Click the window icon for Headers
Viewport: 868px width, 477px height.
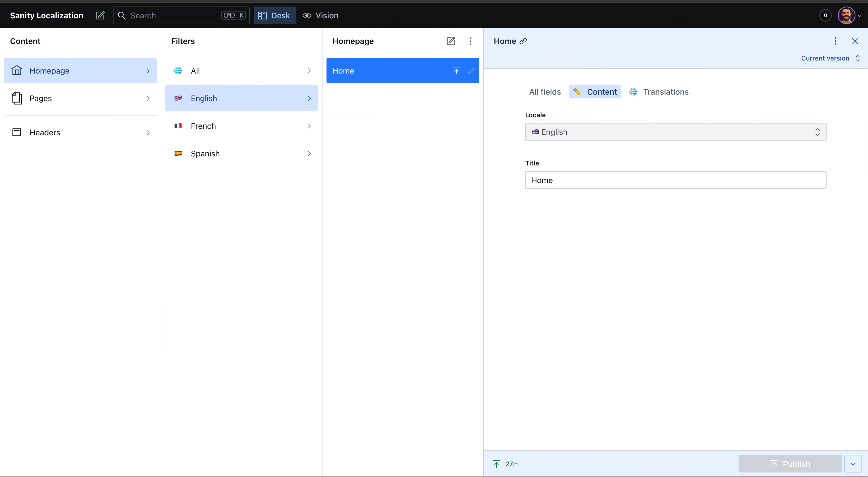17,132
